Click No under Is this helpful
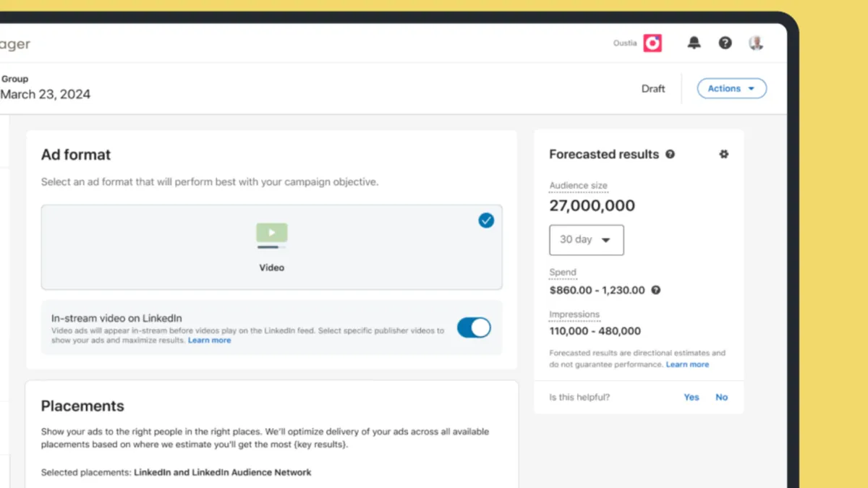 (721, 397)
